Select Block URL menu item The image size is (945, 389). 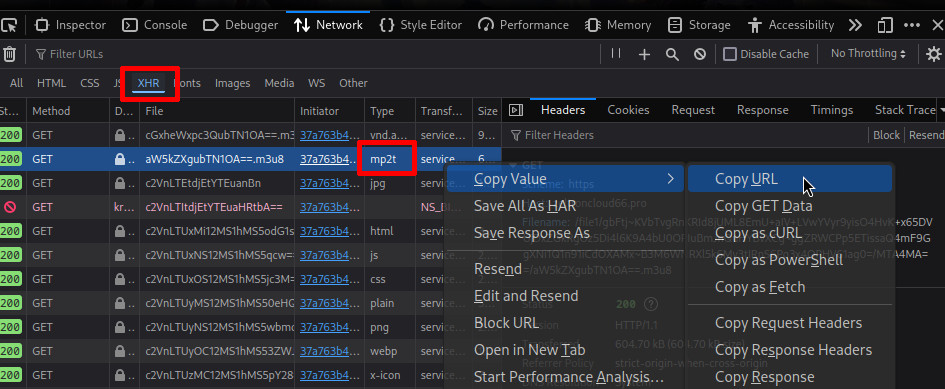564,323
